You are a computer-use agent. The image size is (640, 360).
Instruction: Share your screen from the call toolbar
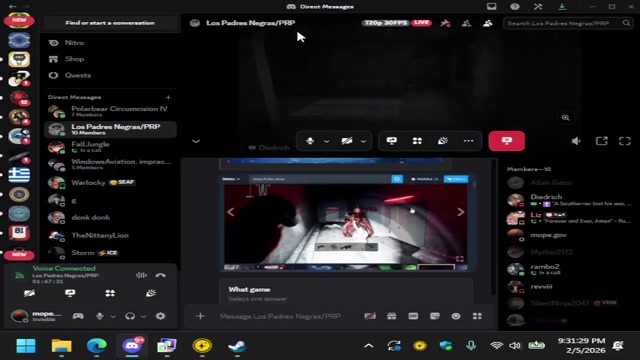coord(391,141)
